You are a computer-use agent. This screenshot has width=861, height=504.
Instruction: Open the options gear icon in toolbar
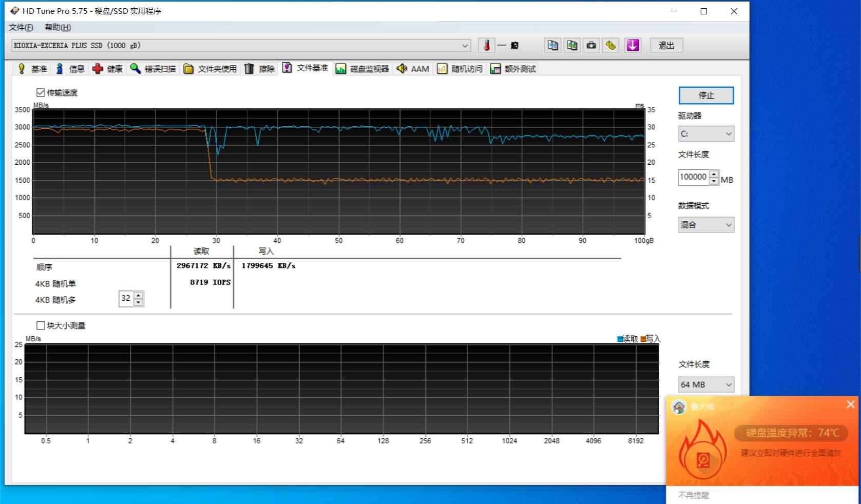[611, 45]
